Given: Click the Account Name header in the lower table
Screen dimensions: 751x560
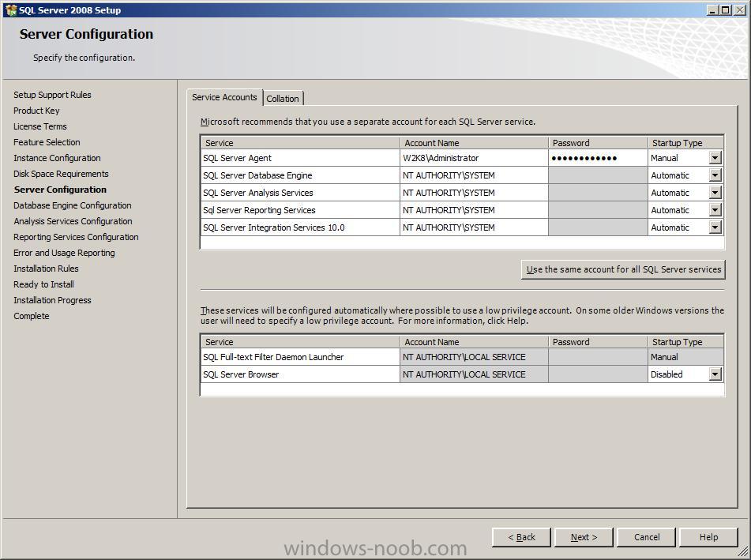Looking at the screenshot, I should pos(474,342).
